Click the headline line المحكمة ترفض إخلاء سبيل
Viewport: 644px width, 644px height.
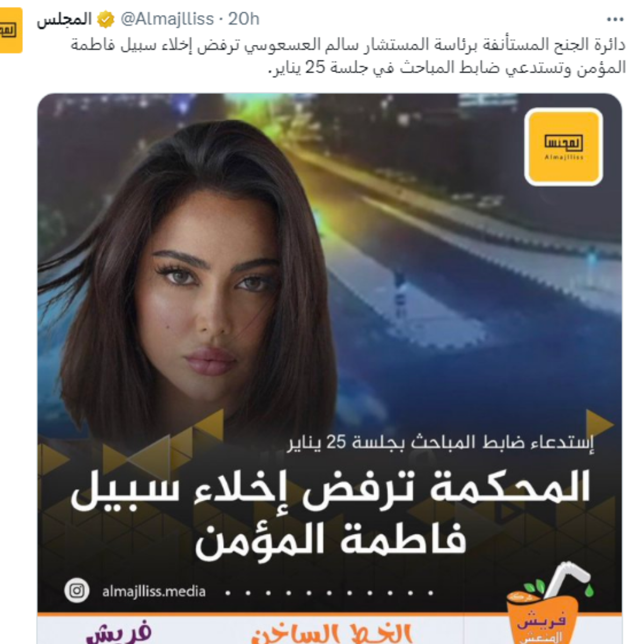pos(331,489)
